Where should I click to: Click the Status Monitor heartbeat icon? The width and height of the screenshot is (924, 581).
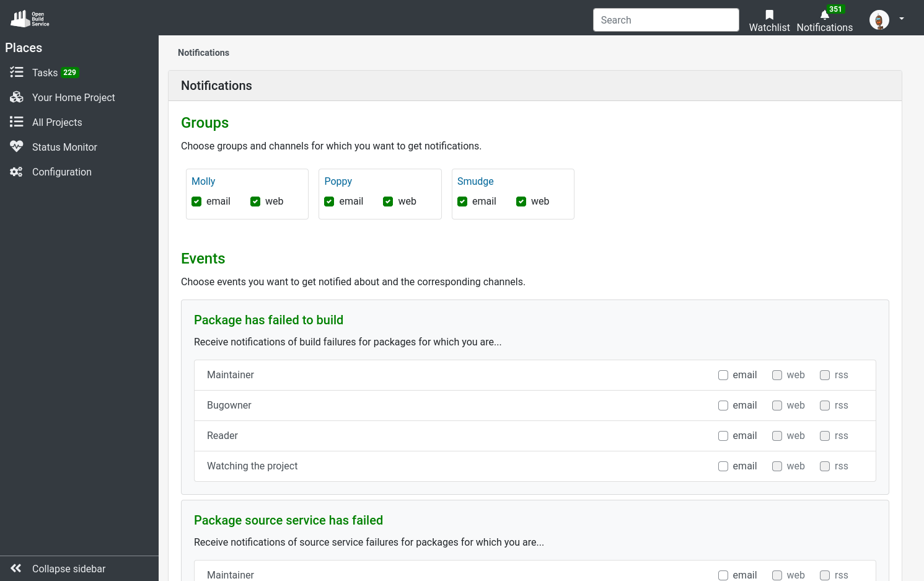[x=16, y=146]
